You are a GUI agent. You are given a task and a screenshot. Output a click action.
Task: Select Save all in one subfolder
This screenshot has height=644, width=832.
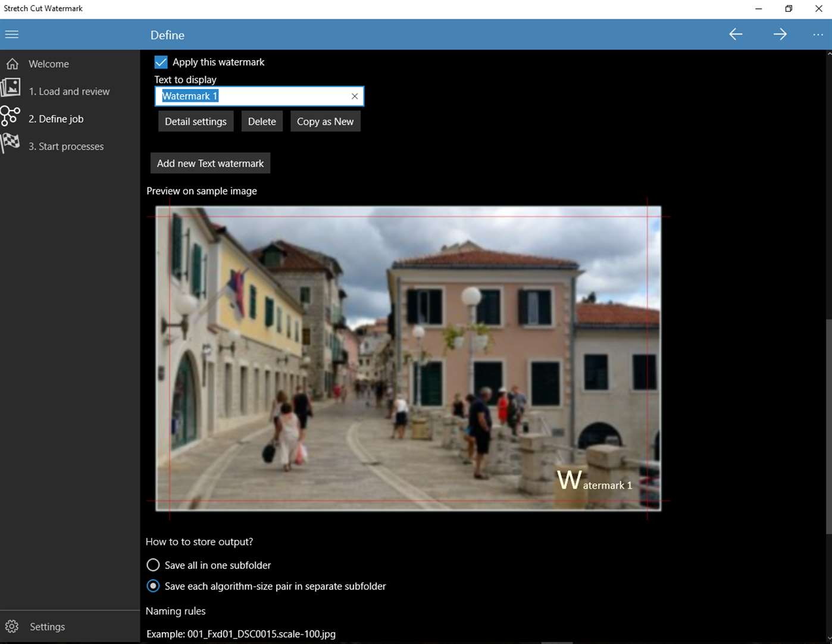pyautogui.click(x=153, y=565)
